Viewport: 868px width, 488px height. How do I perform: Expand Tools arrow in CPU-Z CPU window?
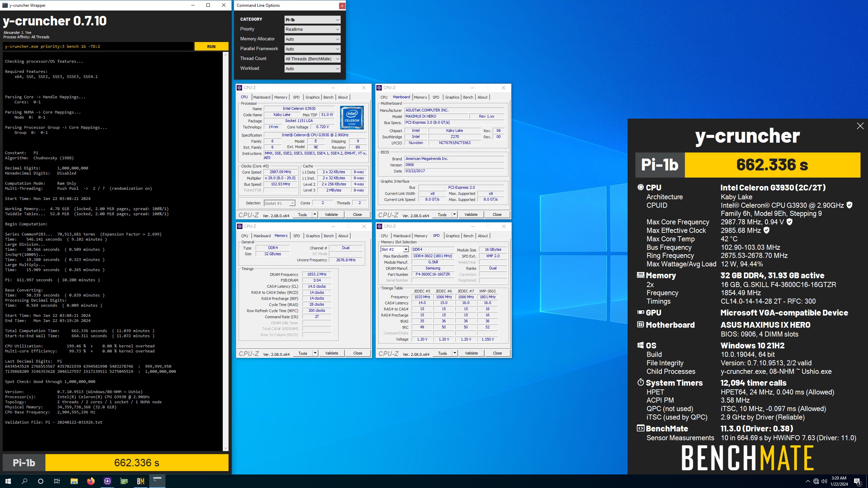point(315,215)
